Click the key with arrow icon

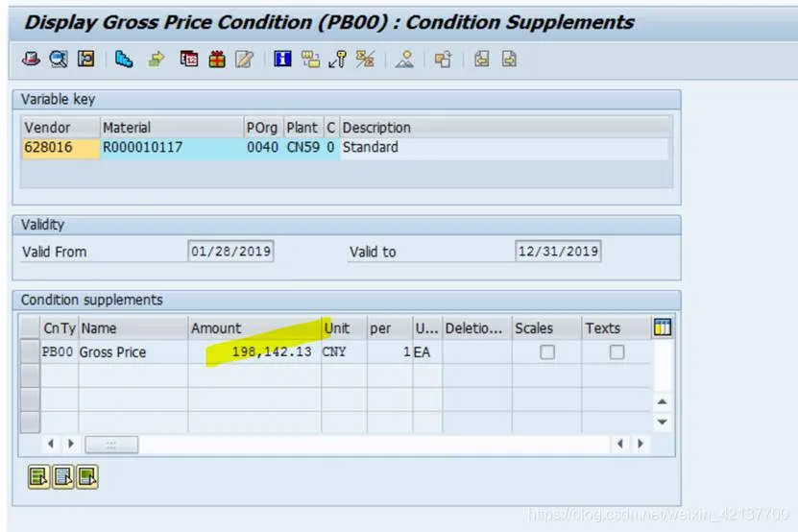(337, 59)
